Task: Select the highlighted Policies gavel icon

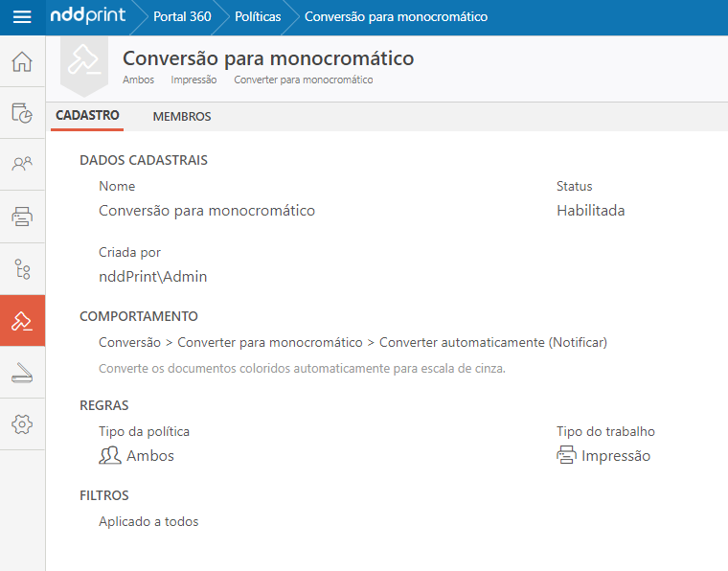Action: (22, 321)
